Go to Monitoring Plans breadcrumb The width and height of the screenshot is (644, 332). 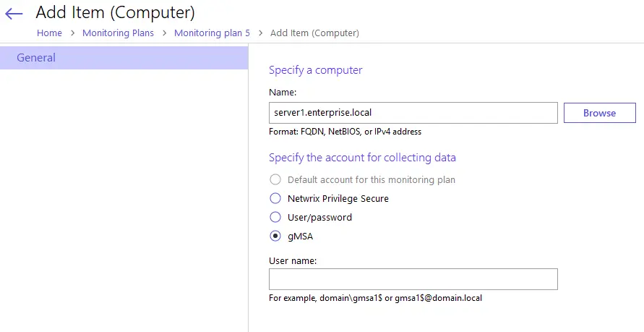tap(118, 33)
